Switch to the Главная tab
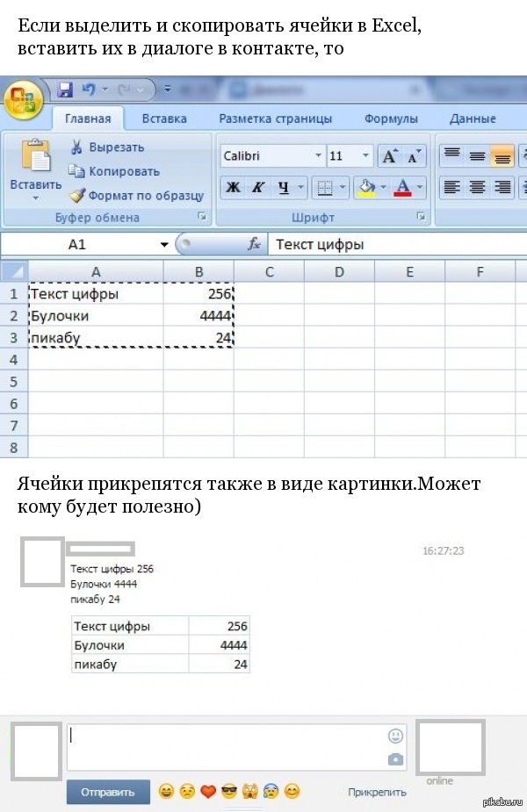 tap(88, 119)
